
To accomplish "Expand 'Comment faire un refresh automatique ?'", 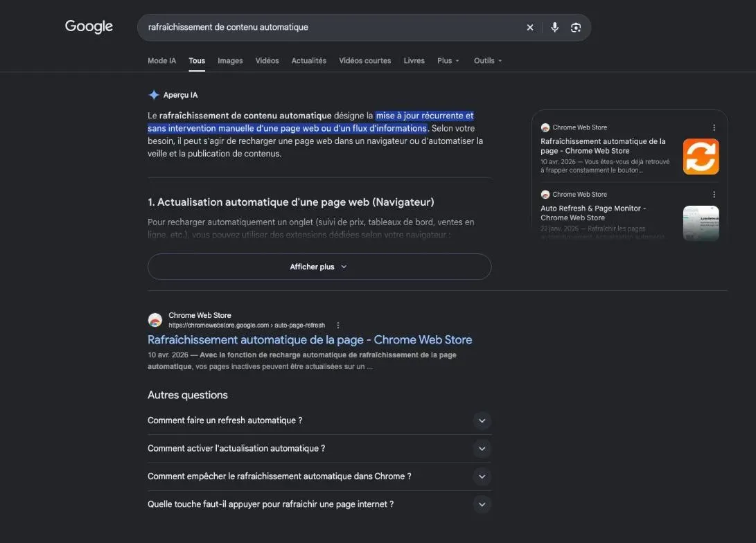I will (319, 420).
